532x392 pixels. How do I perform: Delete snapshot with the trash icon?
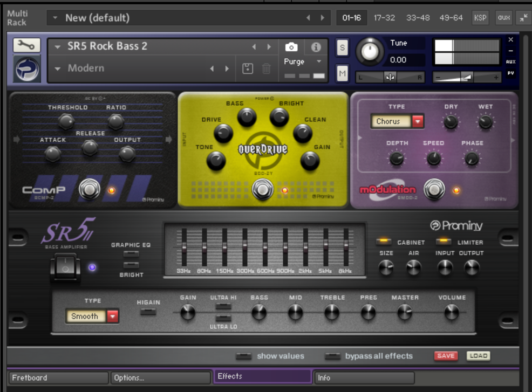pyautogui.click(x=267, y=68)
